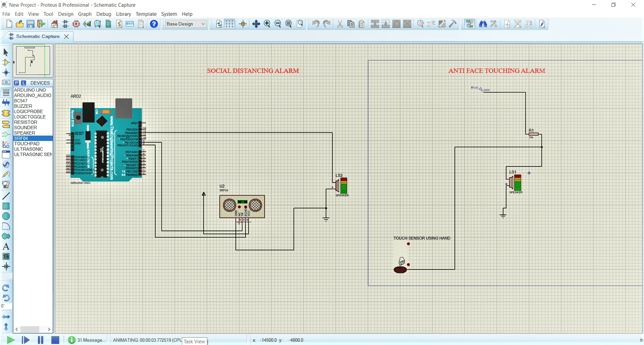Click the LS3 speaker component
Viewport: 644px width, 345px height.
[341, 185]
